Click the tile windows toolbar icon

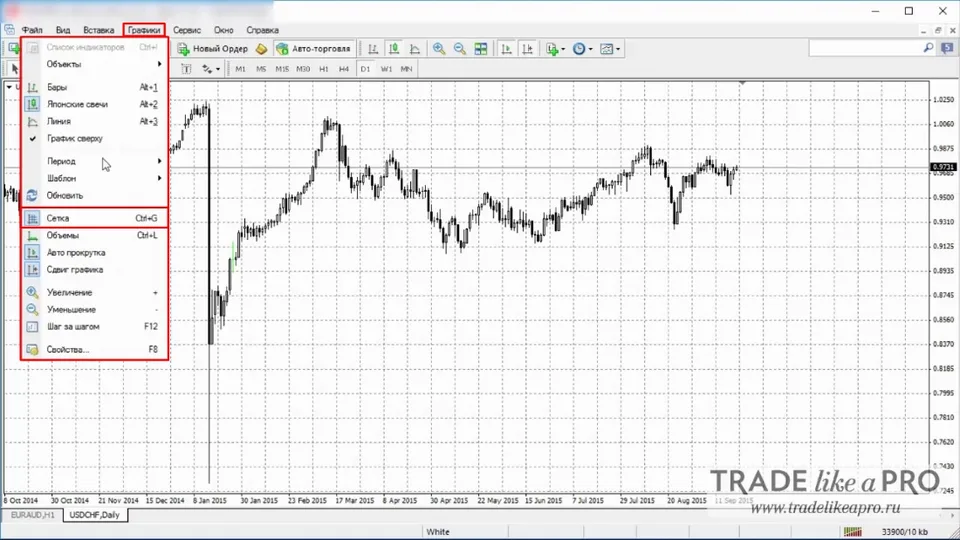[481, 49]
